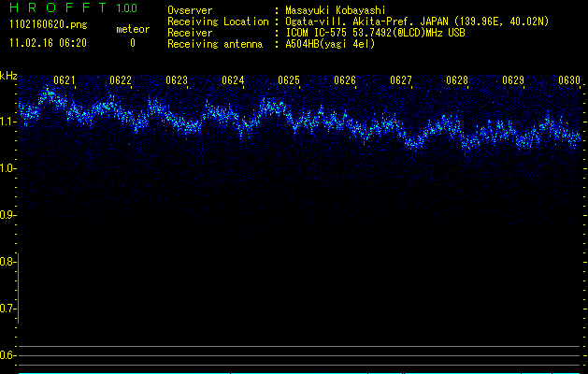
Task: Select the 0627 time marker
Action: click(x=401, y=81)
